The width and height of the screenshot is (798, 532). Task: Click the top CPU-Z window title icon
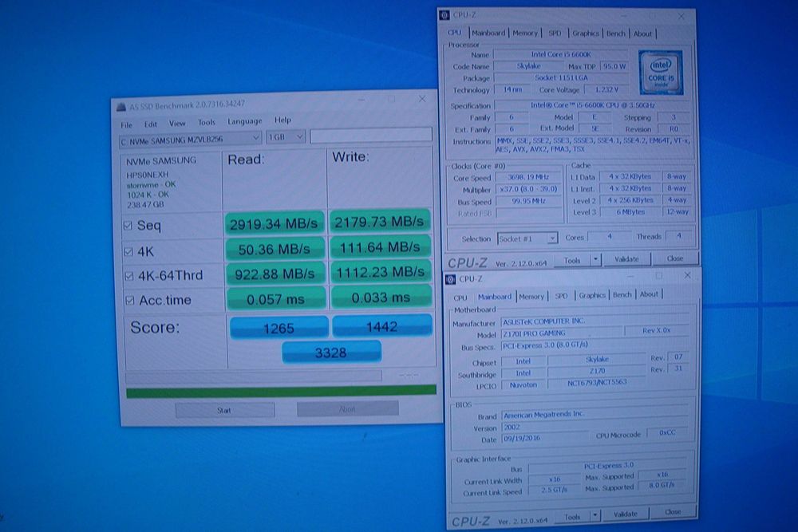click(x=444, y=15)
